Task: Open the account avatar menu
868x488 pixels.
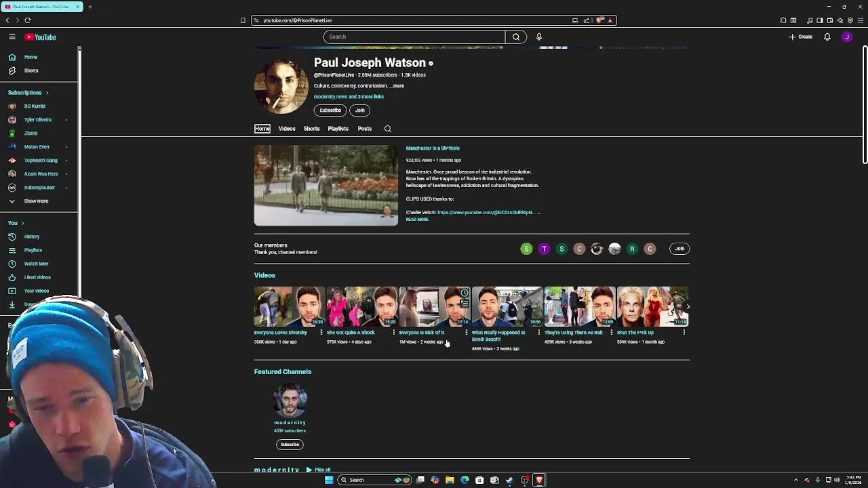Action: point(847,37)
